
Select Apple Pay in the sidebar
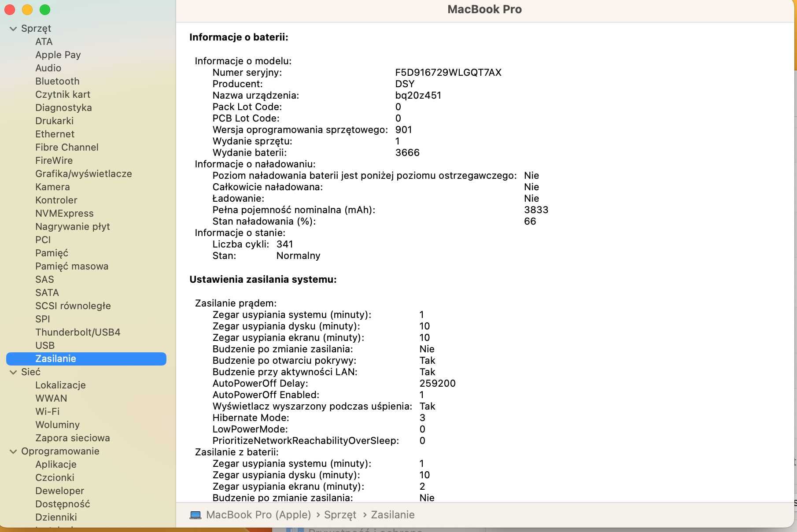[x=58, y=55]
